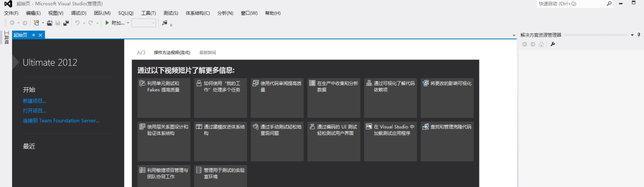Click the Visual Studio logo icon

[8, 4]
